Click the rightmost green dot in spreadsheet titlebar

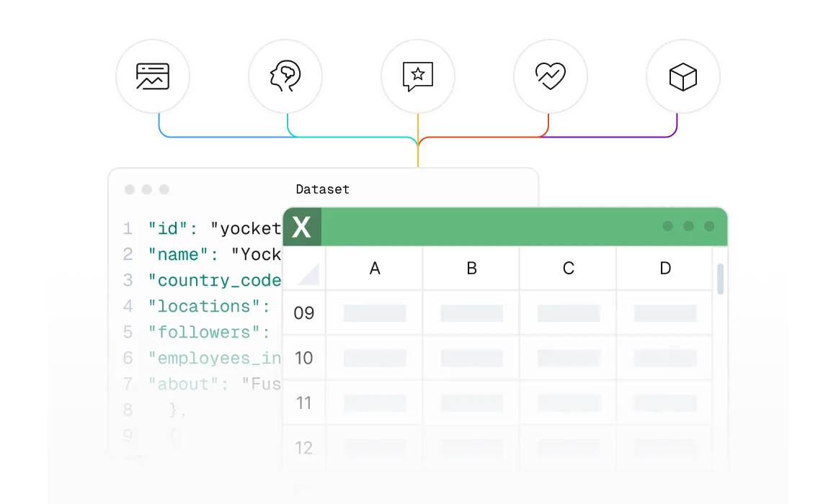(x=709, y=227)
